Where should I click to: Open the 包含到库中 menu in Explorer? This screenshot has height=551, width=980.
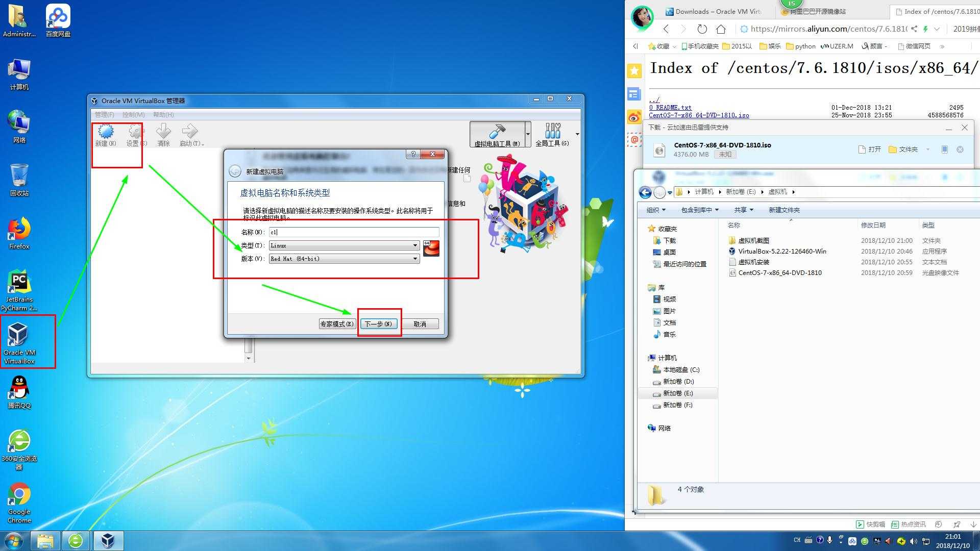point(700,210)
